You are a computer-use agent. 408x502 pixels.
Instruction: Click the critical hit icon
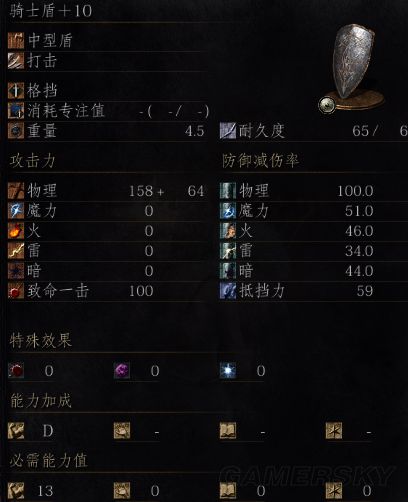point(16,291)
